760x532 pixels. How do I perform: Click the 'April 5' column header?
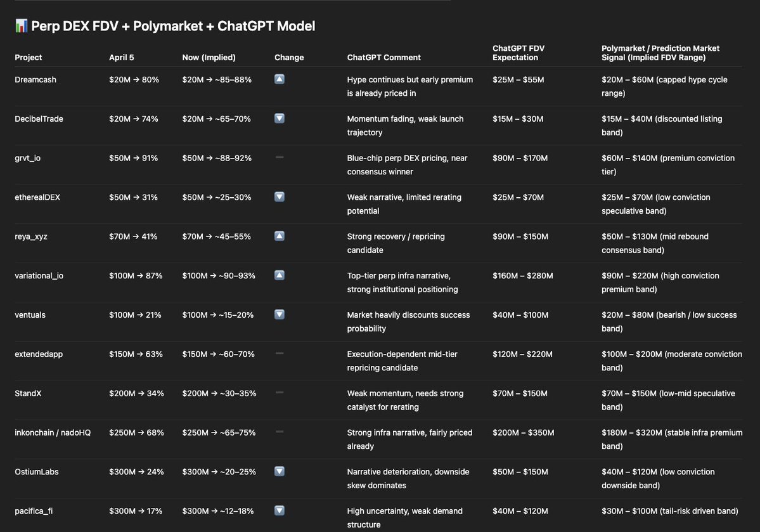pos(122,57)
